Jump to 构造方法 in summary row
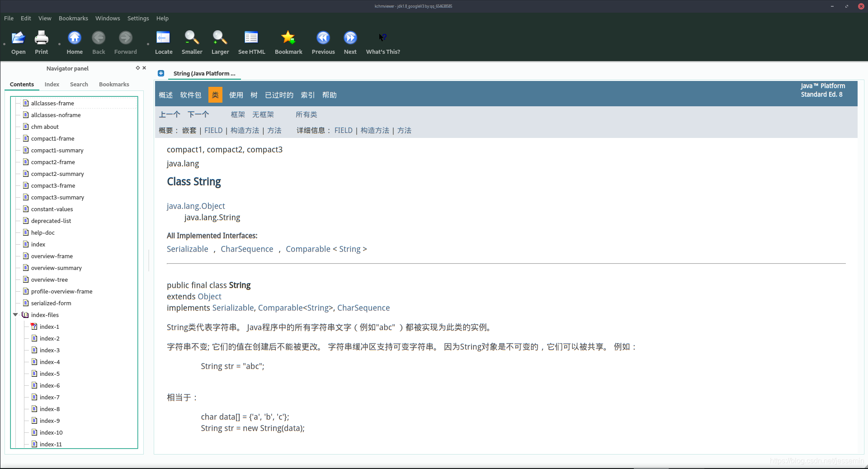Screen dimensions: 868x469 [x=245, y=130]
